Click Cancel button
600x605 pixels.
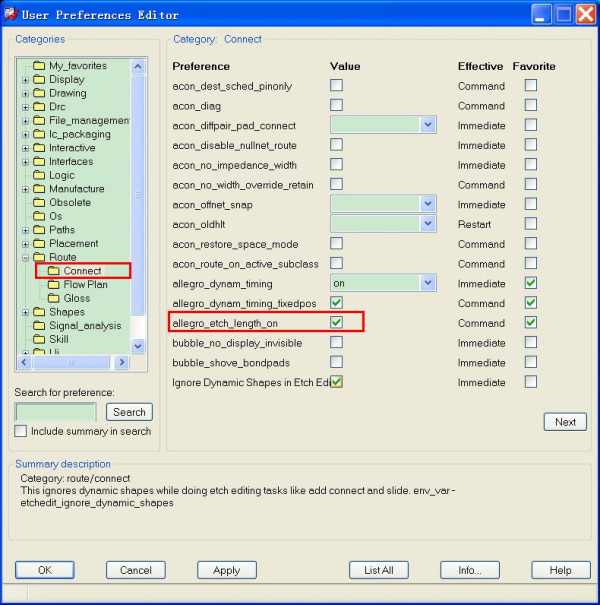(x=136, y=570)
